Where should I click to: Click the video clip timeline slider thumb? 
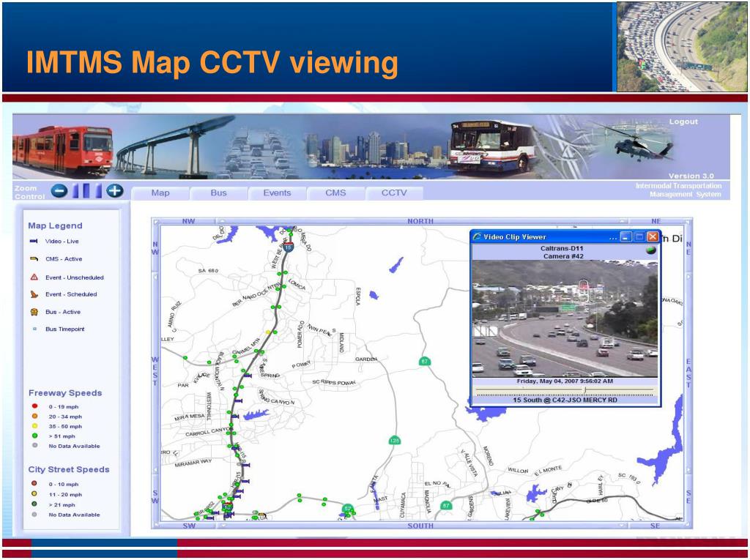tap(584, 391)
